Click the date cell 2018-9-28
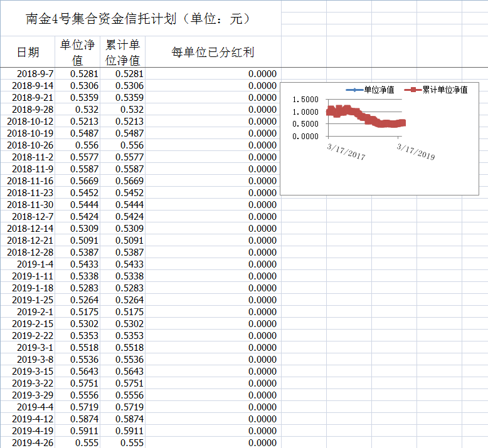 (x=28, y=110)
